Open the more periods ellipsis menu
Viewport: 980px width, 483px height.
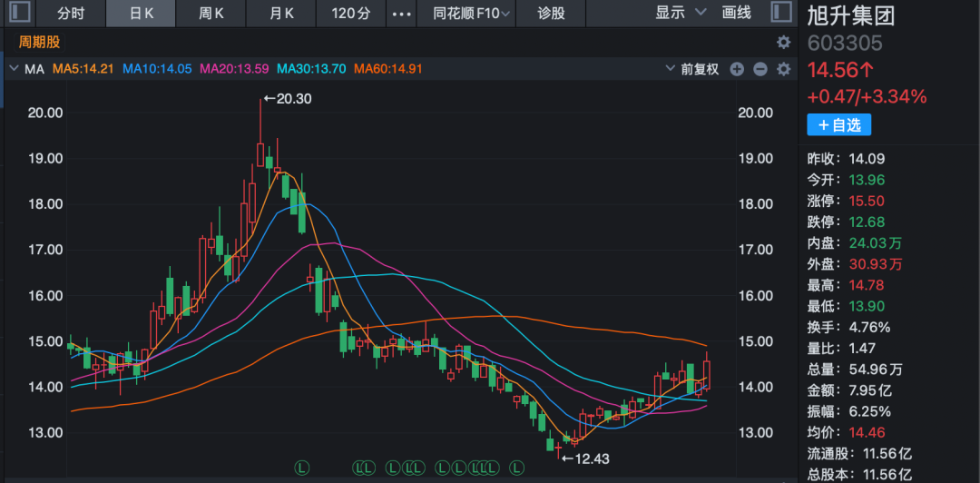[400, 14]
